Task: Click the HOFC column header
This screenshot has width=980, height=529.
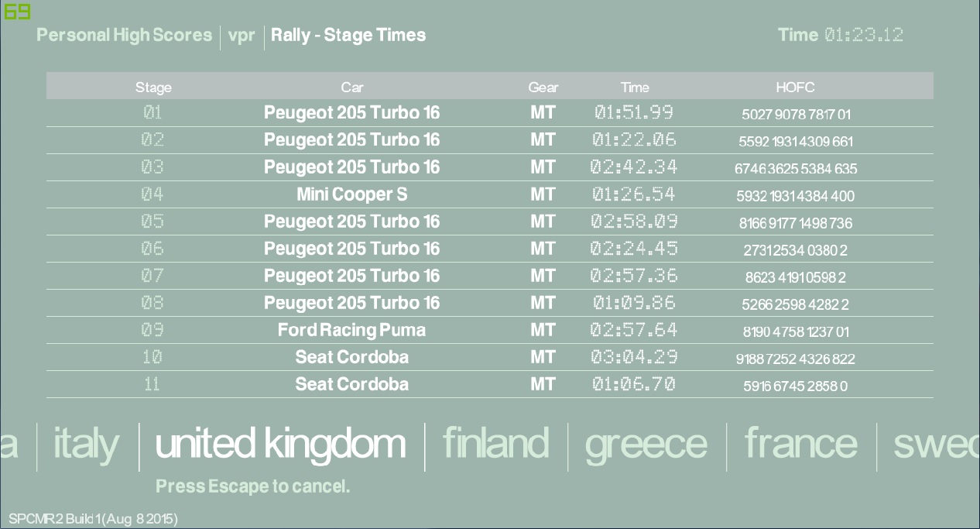Action: coord(795,87)
